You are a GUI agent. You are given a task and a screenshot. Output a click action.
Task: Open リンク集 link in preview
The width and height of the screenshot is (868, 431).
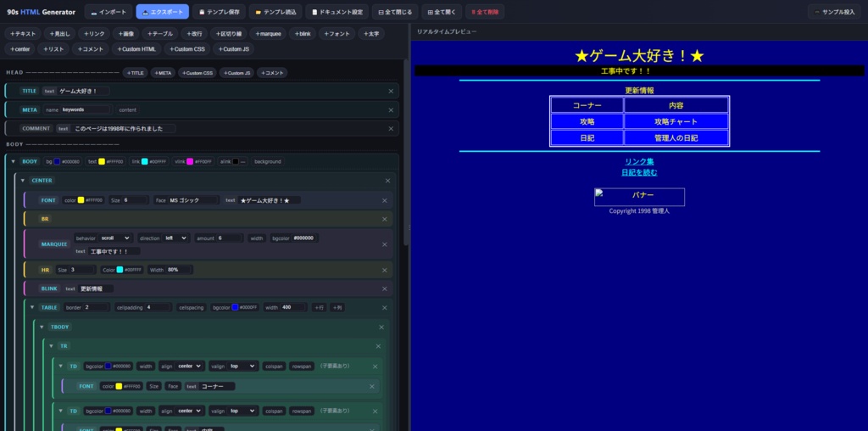[x=639, y=162]
